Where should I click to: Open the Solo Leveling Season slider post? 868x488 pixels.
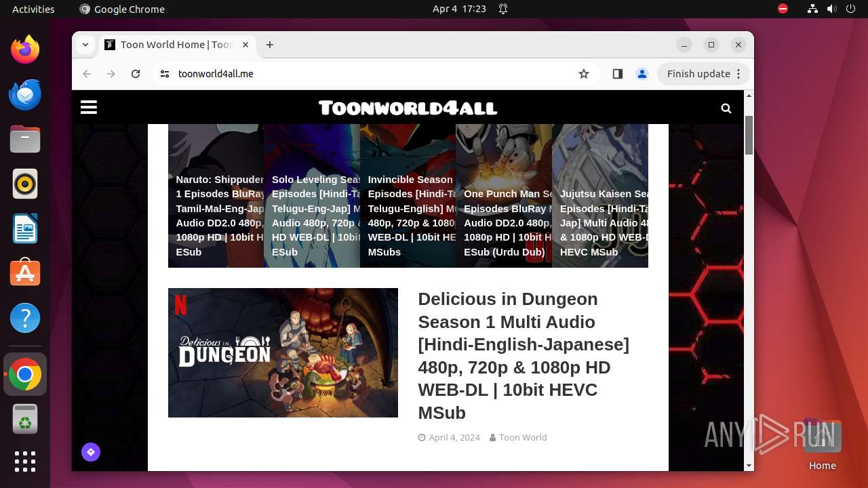312,196
